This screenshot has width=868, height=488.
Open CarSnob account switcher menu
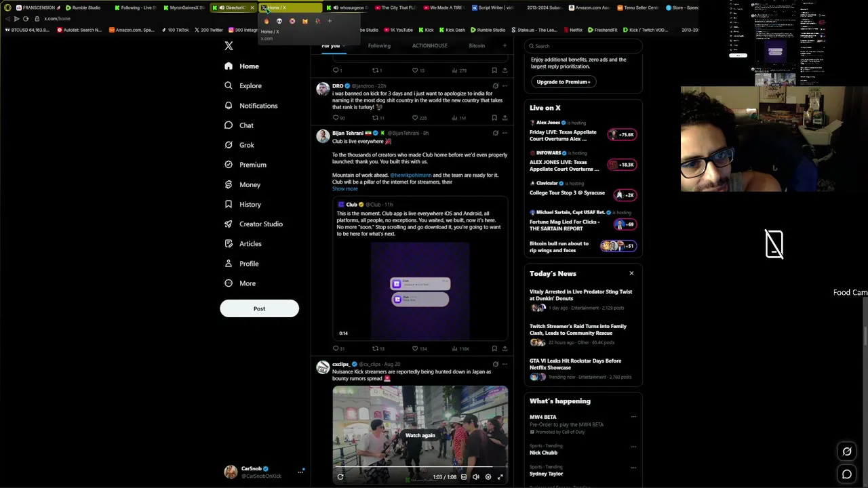click(264, 472)
